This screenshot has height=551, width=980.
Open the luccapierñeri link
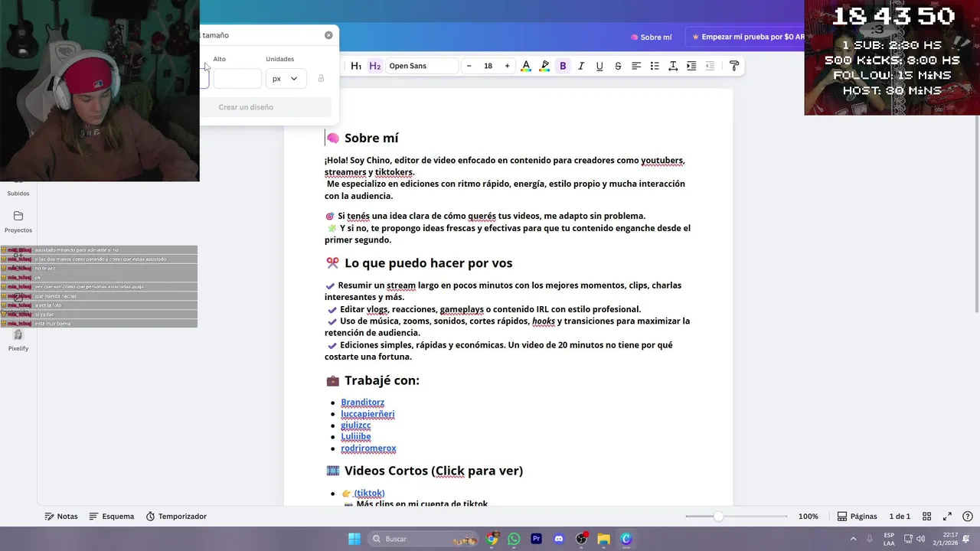pos(367,414)
